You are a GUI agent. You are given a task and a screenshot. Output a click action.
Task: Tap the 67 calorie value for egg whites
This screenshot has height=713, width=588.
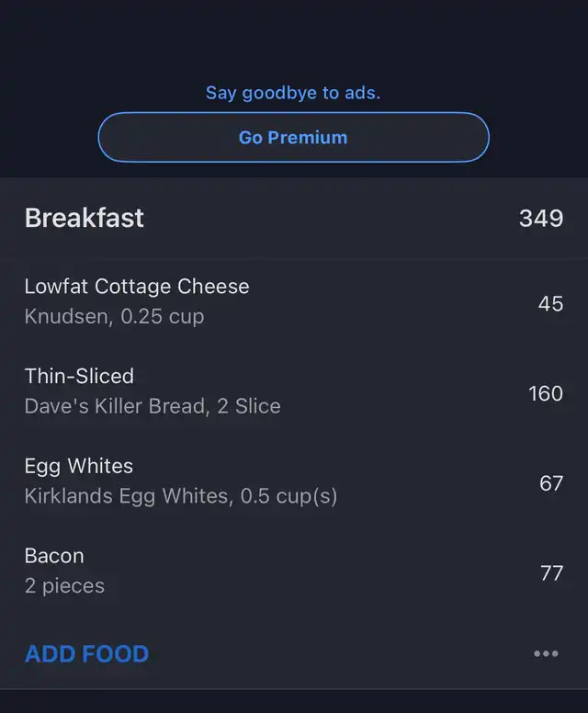click(551, 483)
